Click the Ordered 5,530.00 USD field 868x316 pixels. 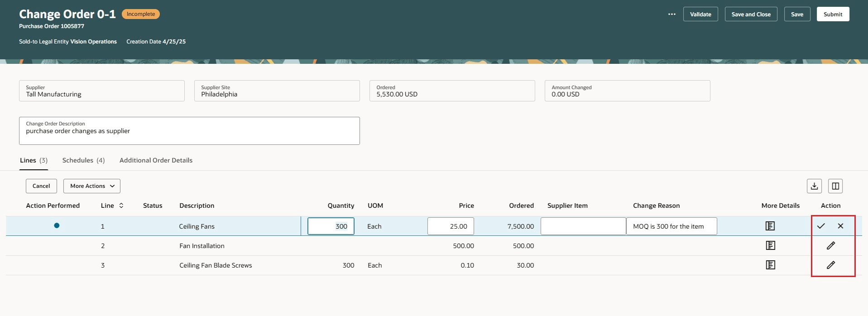(x=452, y=91)
